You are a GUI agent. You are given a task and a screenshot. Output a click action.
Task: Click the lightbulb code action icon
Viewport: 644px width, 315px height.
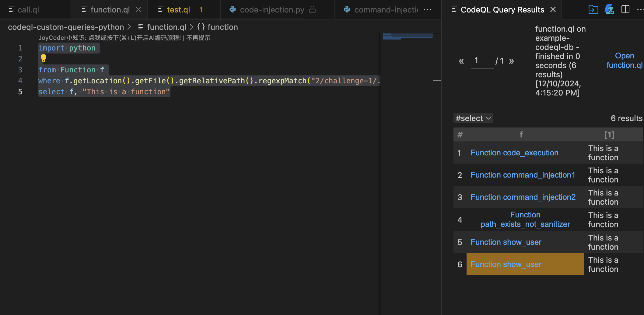click(x=44, y=58)
